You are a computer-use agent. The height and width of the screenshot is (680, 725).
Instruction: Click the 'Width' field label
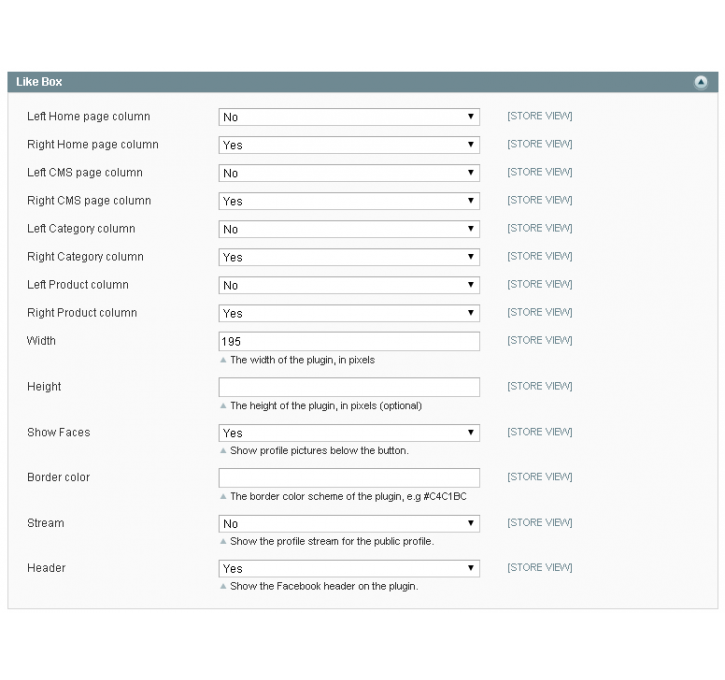(x=41, y=341)
